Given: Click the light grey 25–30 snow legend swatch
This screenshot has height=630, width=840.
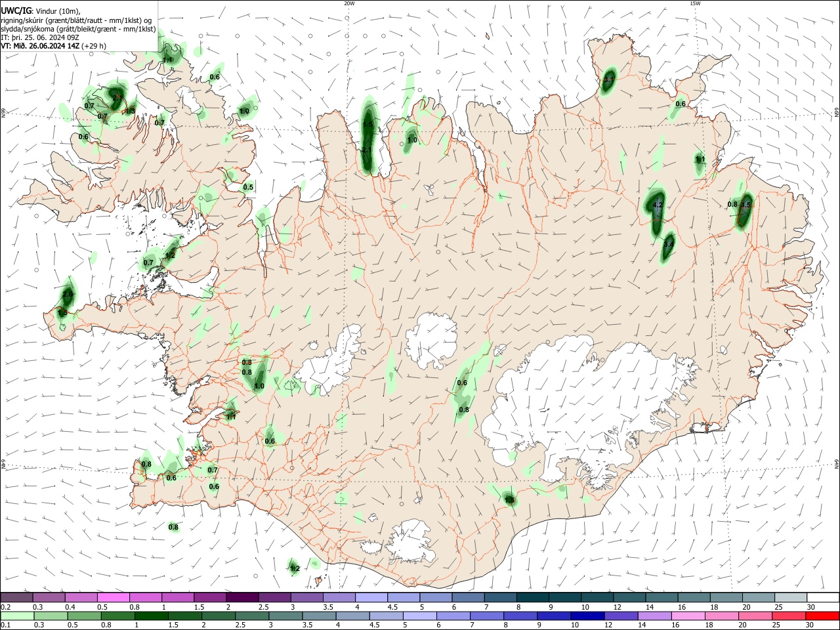Looking at the screenshot, I should pyautogui.click(x=791, y=597).
